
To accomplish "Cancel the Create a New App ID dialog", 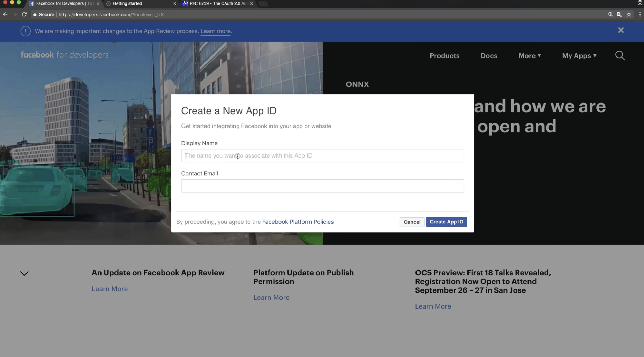I will click(412, 222).
